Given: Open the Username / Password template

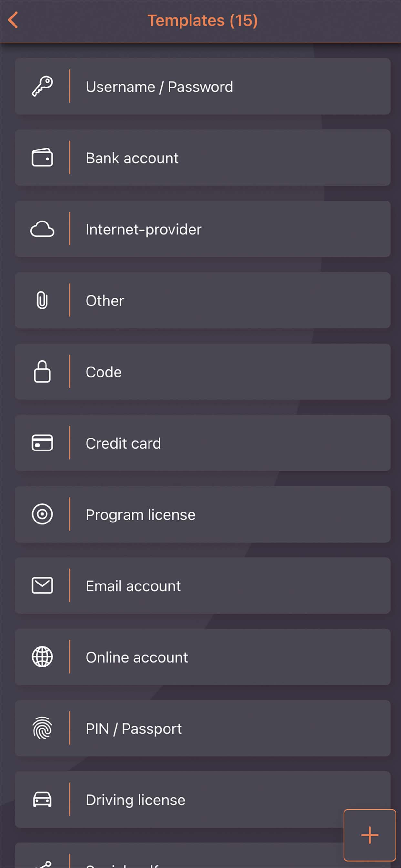Looking at the screenshot, I should point(202,87).
